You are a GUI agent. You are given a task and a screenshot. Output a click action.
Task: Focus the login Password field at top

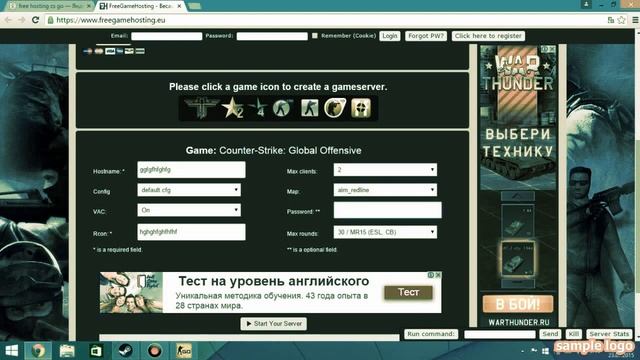coord(272,36)
